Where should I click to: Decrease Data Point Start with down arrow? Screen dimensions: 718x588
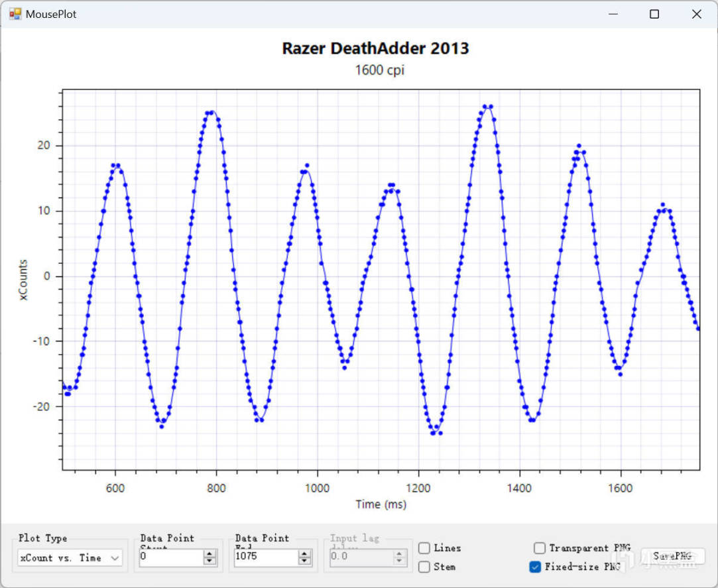[210, 562]
